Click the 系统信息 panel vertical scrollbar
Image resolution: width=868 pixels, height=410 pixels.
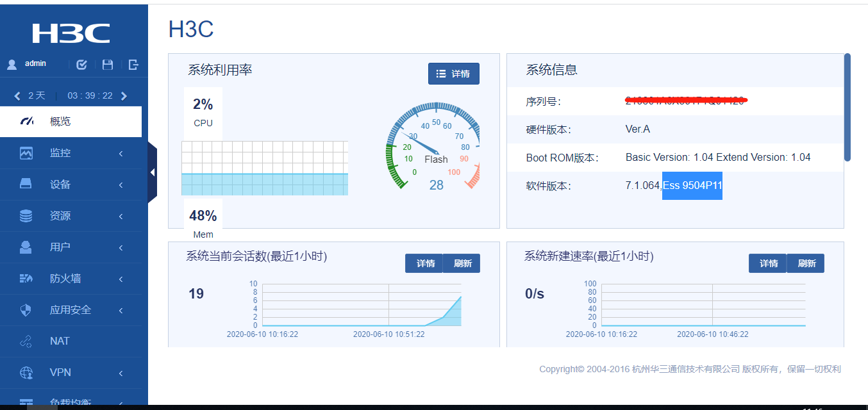(x=847, y=107)
